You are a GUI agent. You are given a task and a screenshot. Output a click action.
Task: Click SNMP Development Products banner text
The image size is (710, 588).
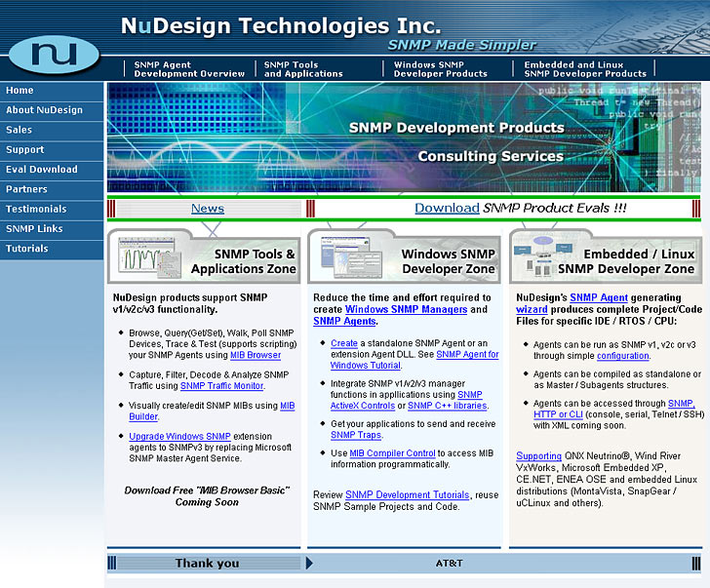(x=456, y=128)
